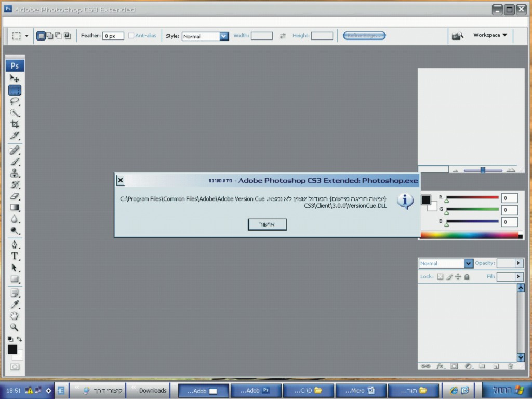Select the Eyedropper tool
Screen dimensions: 532x399
[14, 304]
